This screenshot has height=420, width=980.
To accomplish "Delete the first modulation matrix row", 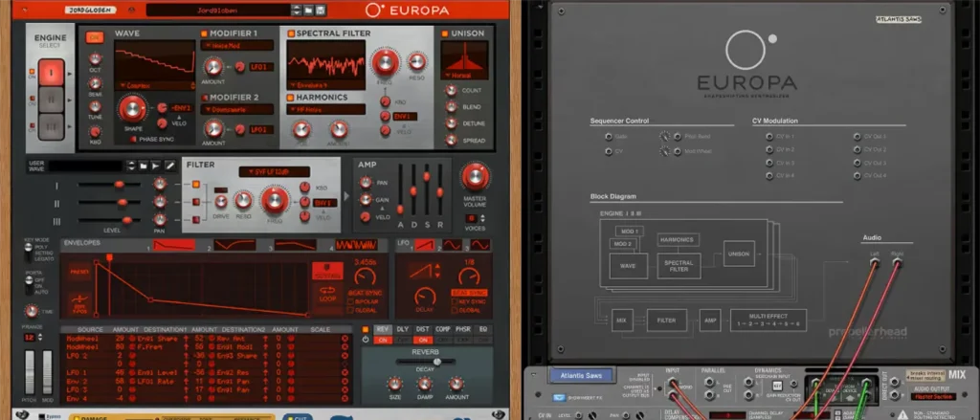I will [x=345, y=338].
